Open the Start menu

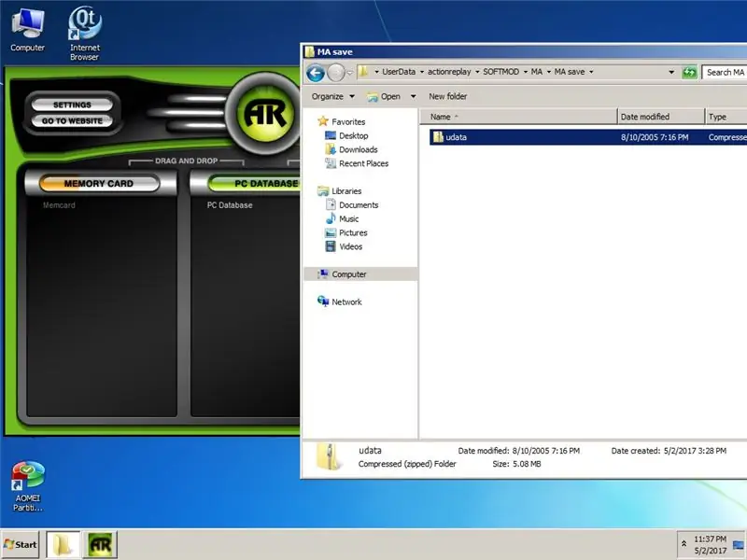tap(20, 545)
